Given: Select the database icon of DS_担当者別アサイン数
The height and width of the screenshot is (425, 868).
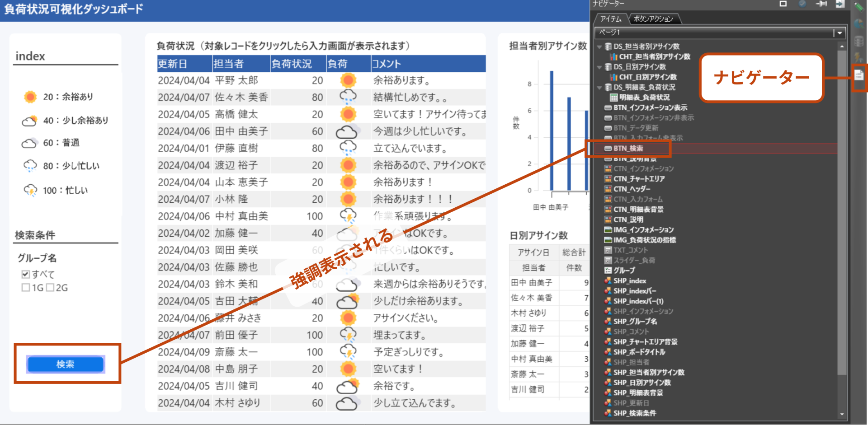Looking at the screenshot, I should click(609, 47).
